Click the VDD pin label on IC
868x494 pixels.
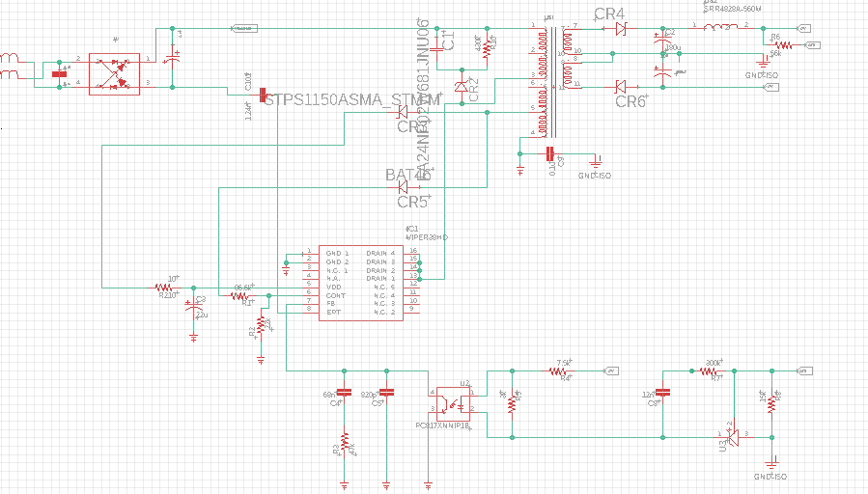tap(334, 288)
